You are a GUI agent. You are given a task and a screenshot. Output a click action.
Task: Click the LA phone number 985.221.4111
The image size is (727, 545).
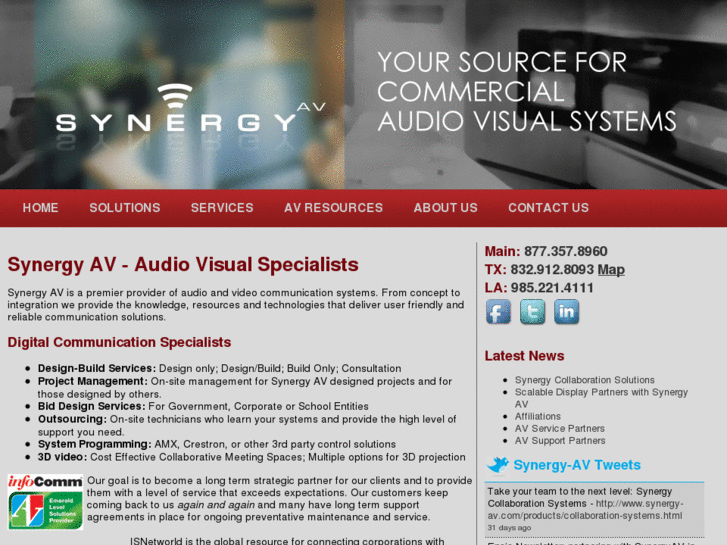coord(552,288)
